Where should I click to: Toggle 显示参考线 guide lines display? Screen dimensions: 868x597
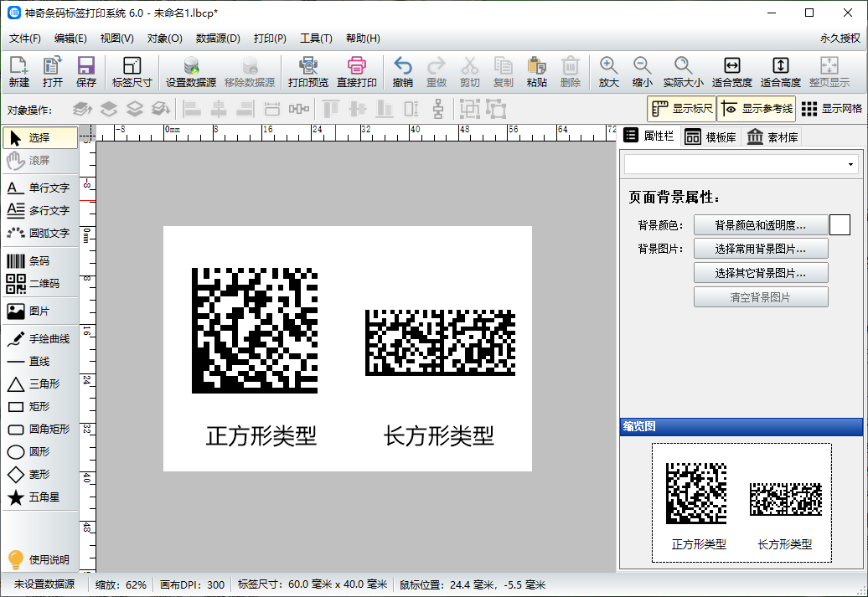pos(756,109)
